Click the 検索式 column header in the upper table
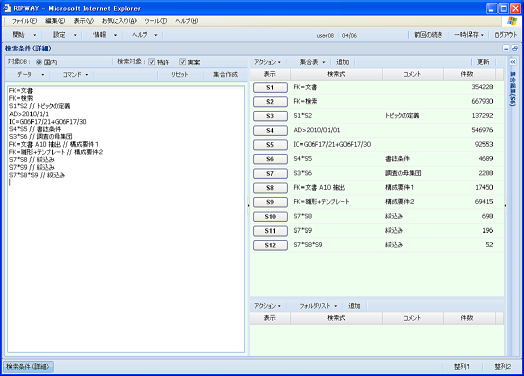524x376 pixels. point(336,74)
